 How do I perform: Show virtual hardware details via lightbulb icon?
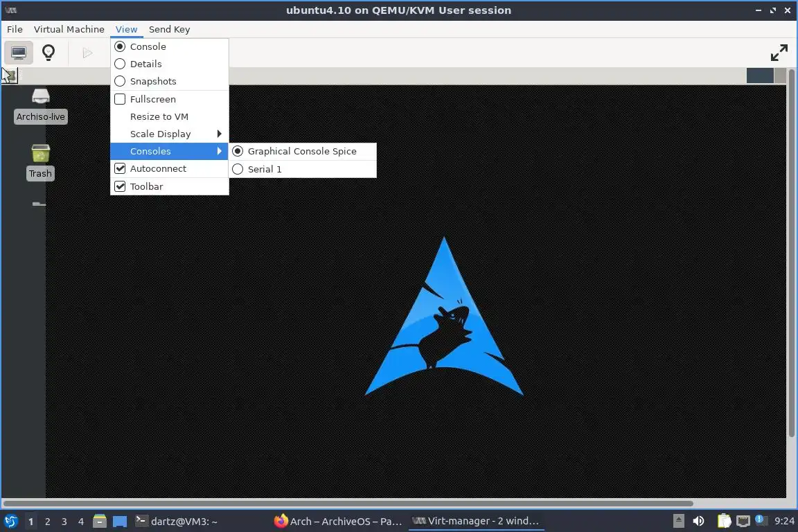coord(48,53)
